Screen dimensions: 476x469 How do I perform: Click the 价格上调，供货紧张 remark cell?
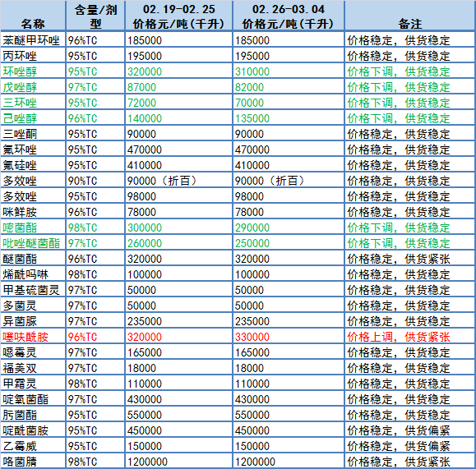pos(410,337)
